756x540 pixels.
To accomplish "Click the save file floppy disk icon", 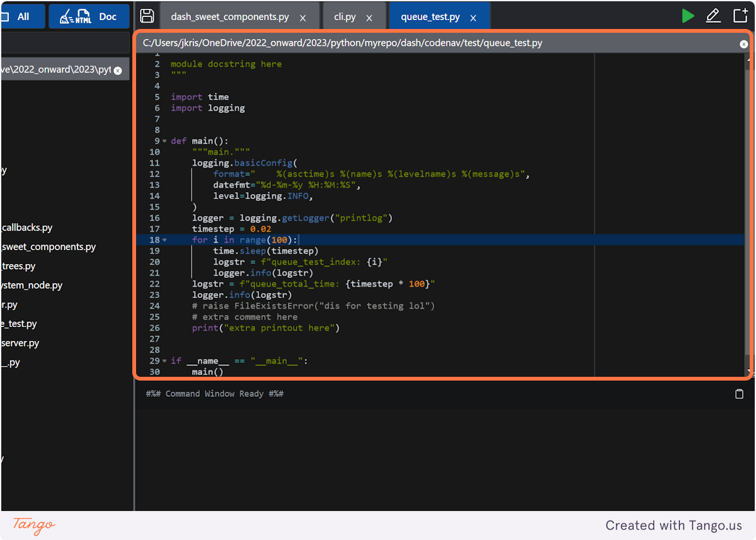I will (147, 16).
